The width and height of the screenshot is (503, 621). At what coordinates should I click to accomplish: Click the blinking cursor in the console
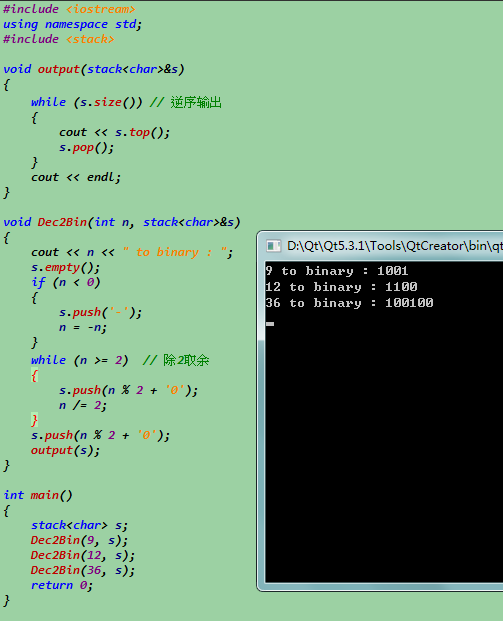click(270, 324)
